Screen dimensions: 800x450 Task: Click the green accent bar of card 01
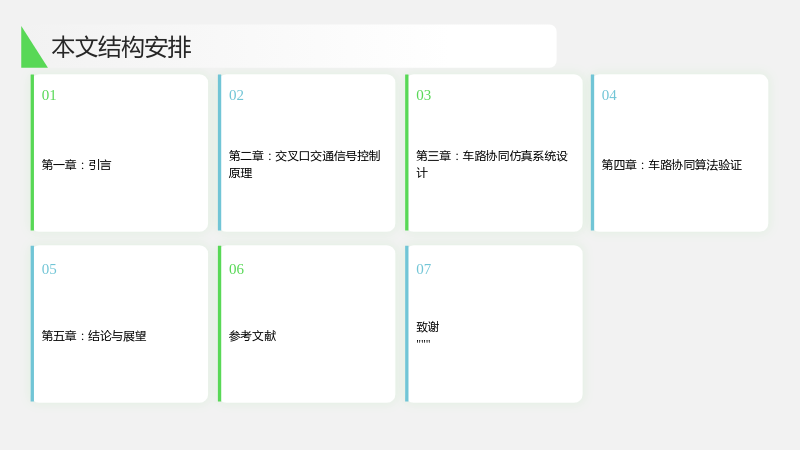pyautogui.click(x=32, y=153)
